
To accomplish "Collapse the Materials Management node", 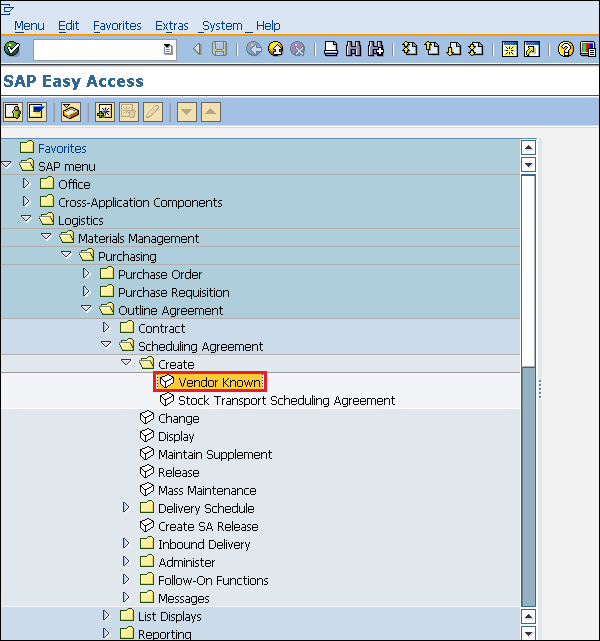I will click(x=47, y=237).
